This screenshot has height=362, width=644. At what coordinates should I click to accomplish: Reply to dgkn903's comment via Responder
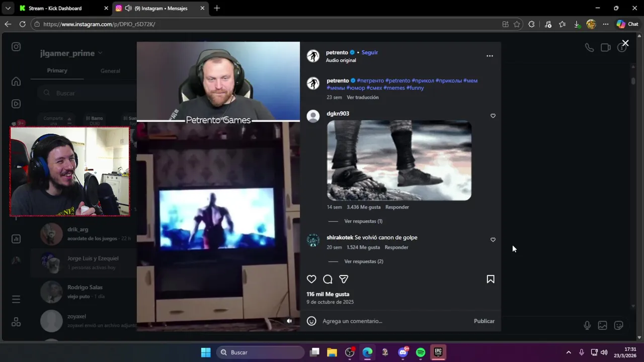tap(397, 207)
